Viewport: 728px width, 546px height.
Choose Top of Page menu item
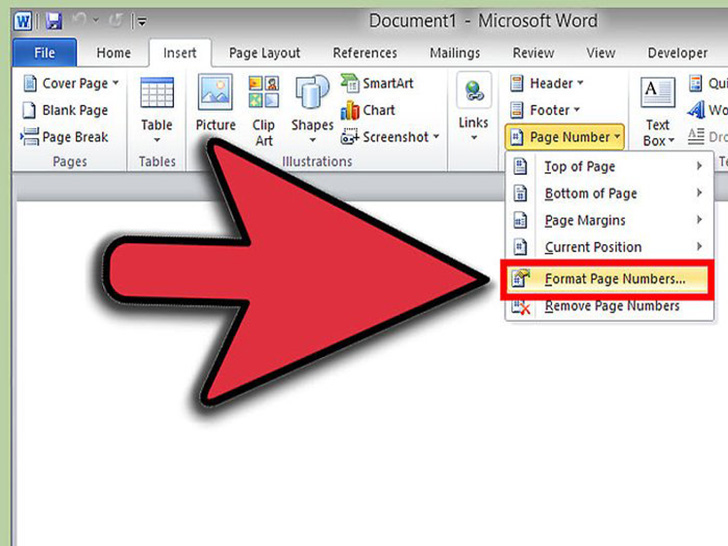[609, 166]
